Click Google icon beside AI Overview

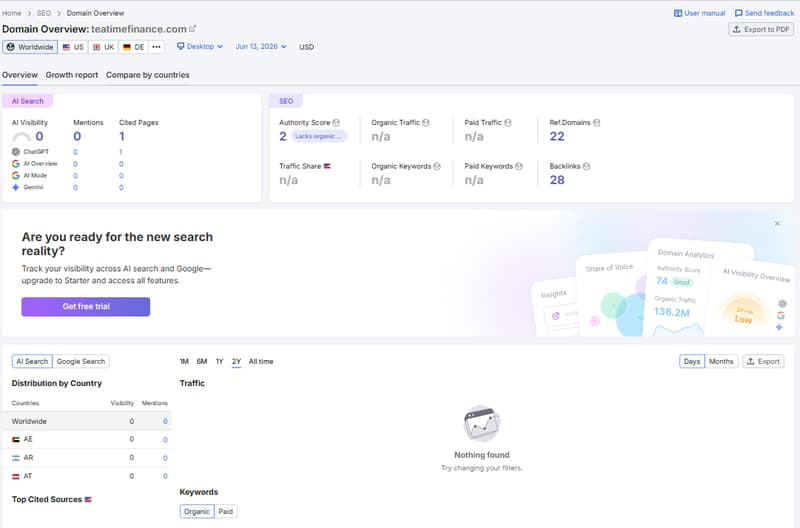pos(16,164)
